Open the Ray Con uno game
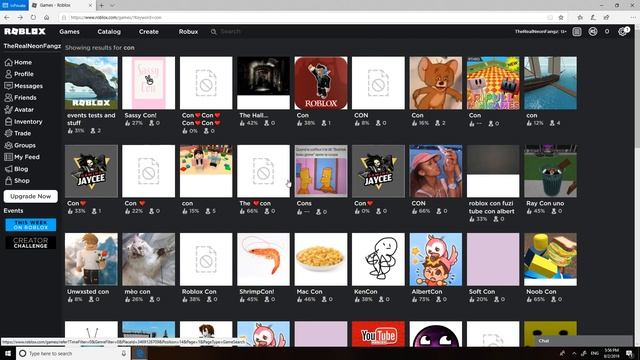The image size is (640, 360). tap(550, 171)
